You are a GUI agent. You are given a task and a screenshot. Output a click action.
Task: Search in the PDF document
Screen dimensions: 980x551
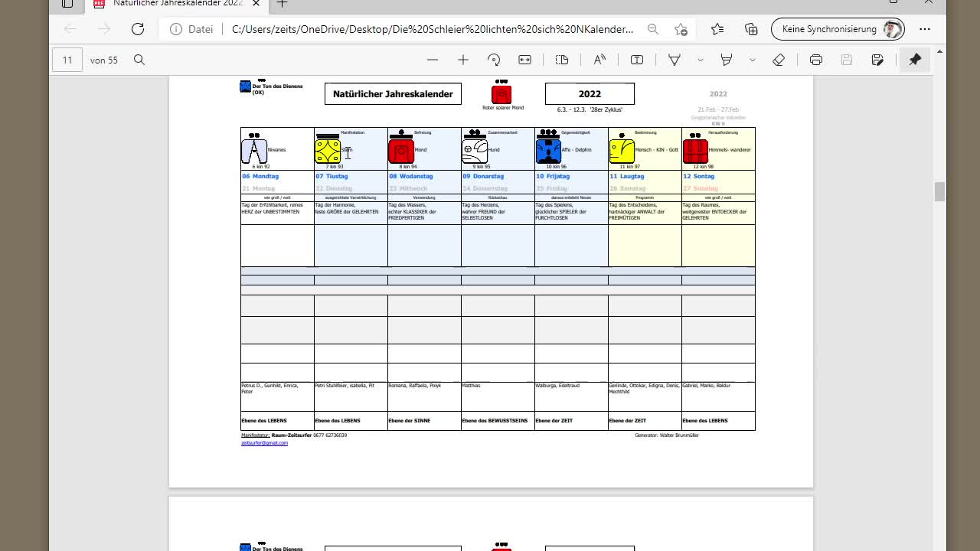pos(139,60)
